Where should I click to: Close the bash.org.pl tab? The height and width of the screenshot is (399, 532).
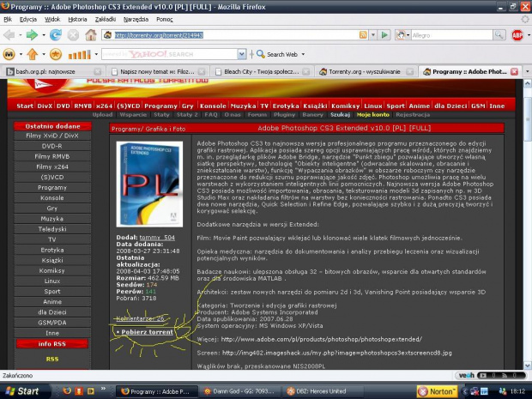pos(97,71)
